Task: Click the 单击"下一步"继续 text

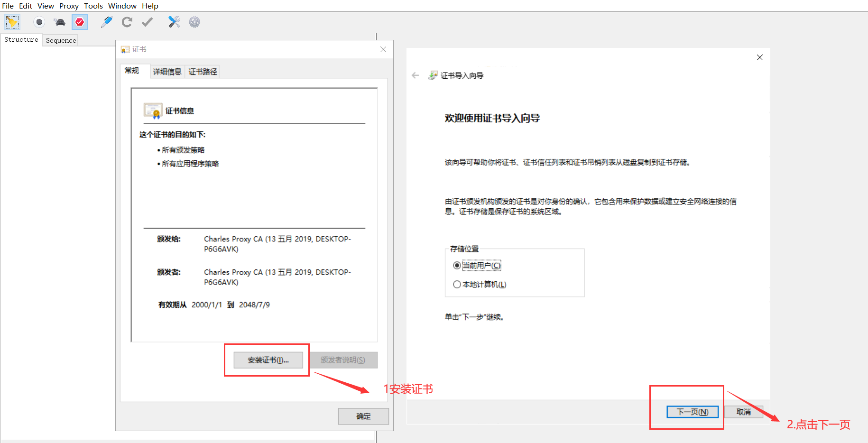Action: pyautogui.click(x=474, y=317)
